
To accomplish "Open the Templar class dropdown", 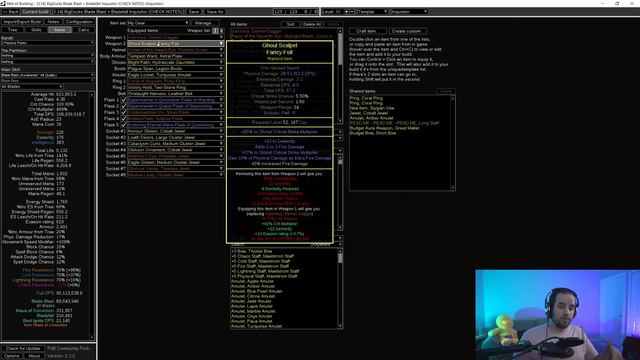I will [x=372, y=11].
